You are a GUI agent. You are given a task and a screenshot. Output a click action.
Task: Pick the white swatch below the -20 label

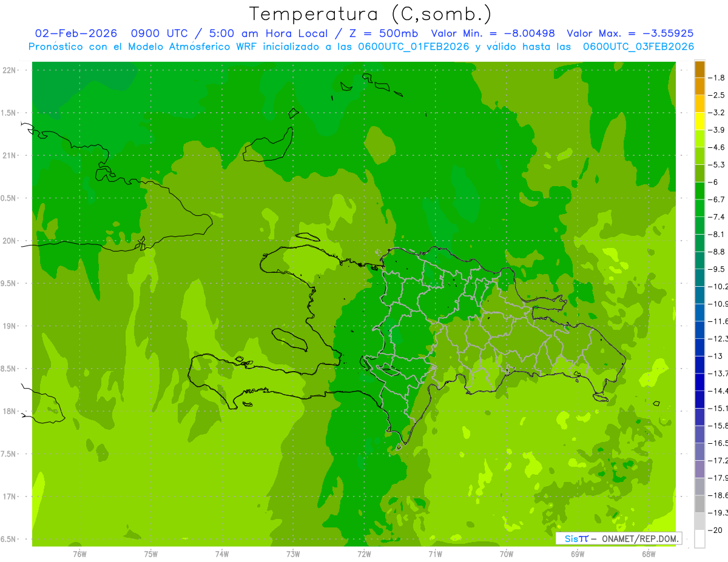[x=699, y=539]
